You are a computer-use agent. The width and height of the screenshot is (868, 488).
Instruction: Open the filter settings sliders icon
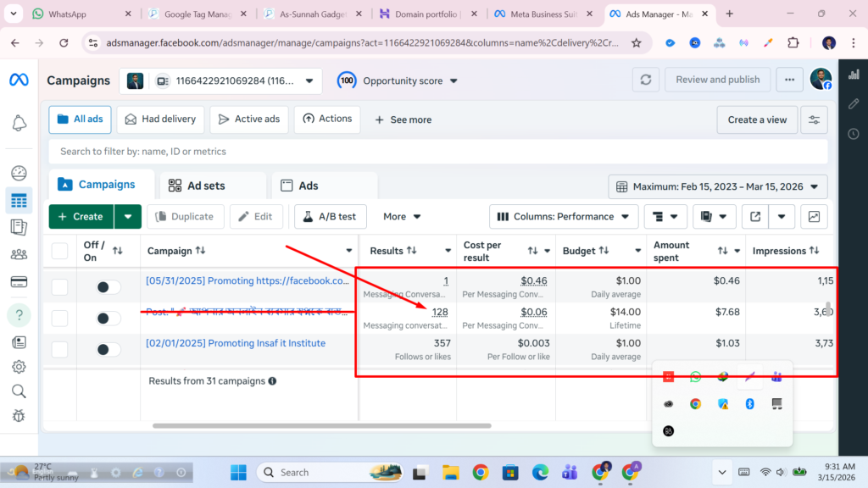(815, 119)
